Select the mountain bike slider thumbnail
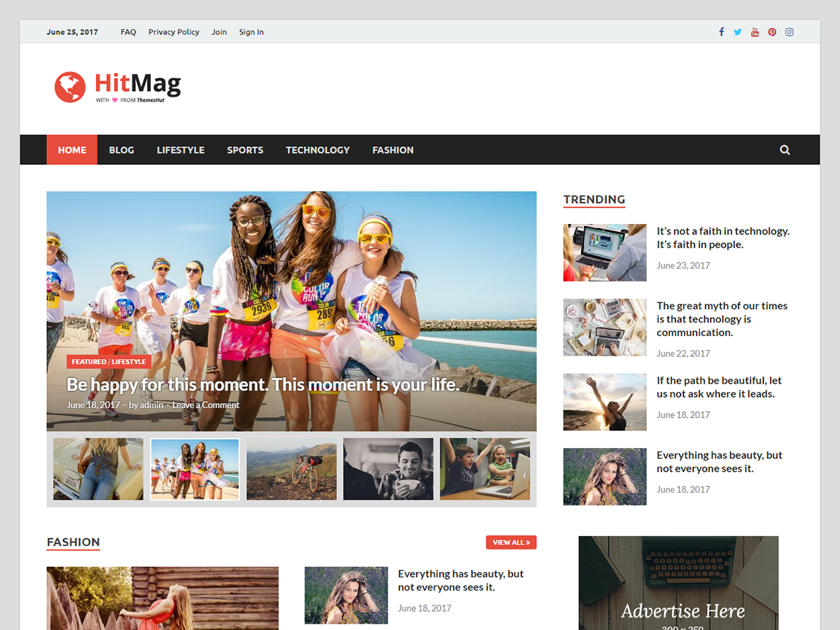 pos(291,469)
